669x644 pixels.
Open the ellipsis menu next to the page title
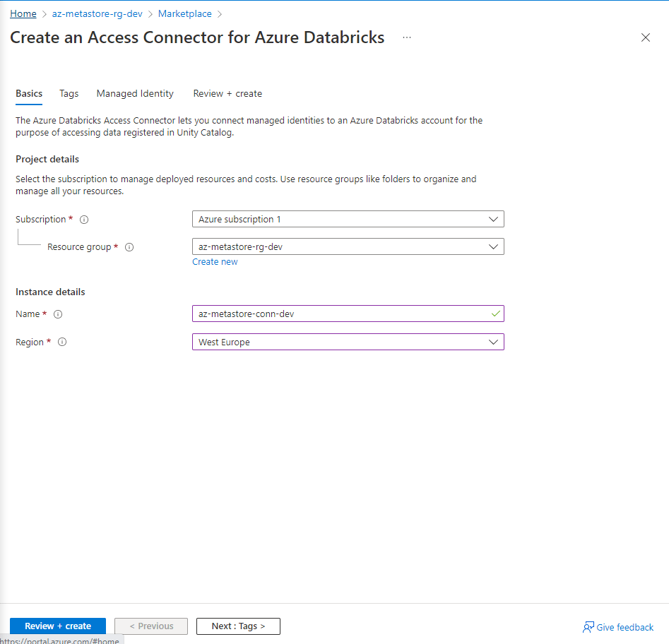406,38
